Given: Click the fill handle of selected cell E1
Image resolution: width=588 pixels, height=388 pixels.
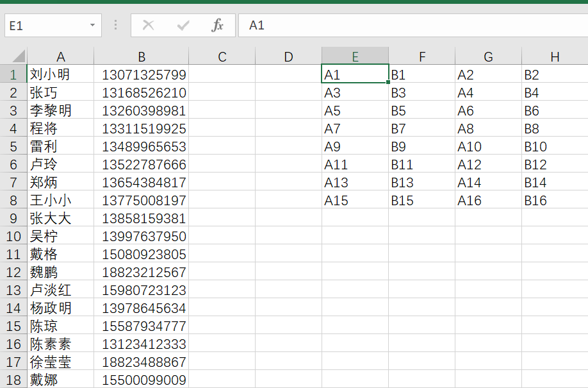Looking at the screenshot, I should [x=389, y=83].
